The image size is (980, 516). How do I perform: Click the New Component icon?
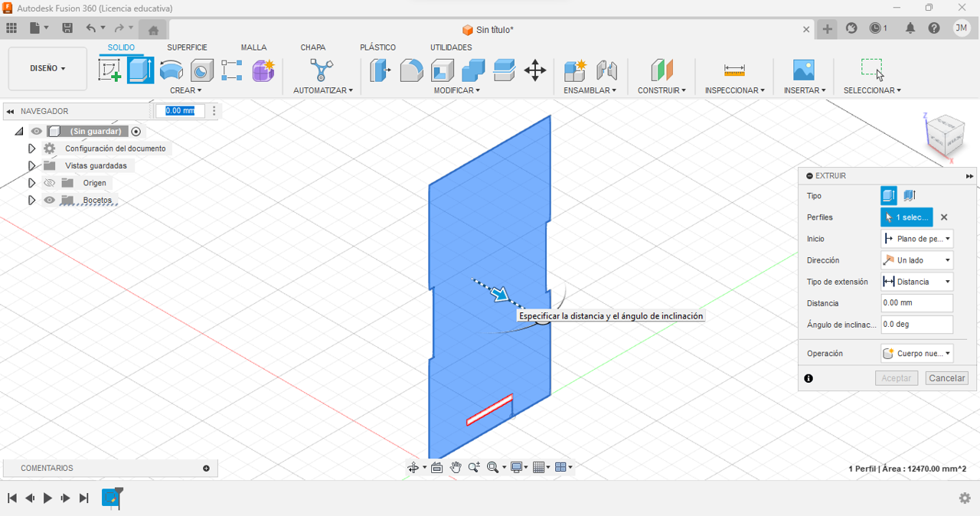click(575, 70)
